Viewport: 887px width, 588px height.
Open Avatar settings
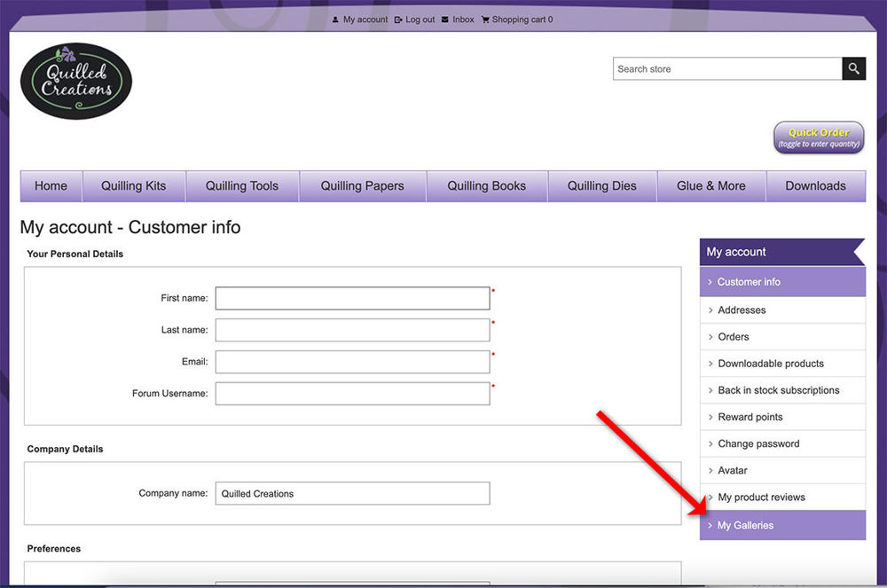[782, 470]
